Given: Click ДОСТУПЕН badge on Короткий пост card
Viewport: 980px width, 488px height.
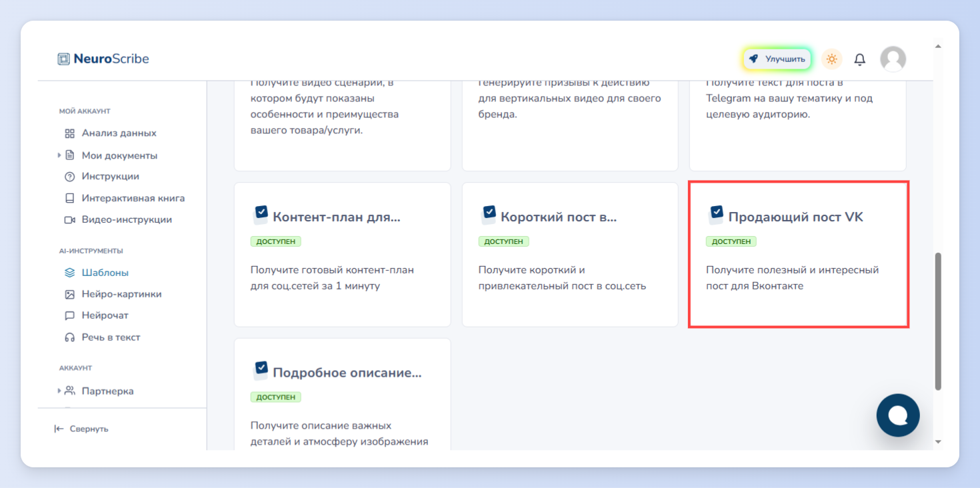Looking at the screenshot, I should (x=503, y=241).
